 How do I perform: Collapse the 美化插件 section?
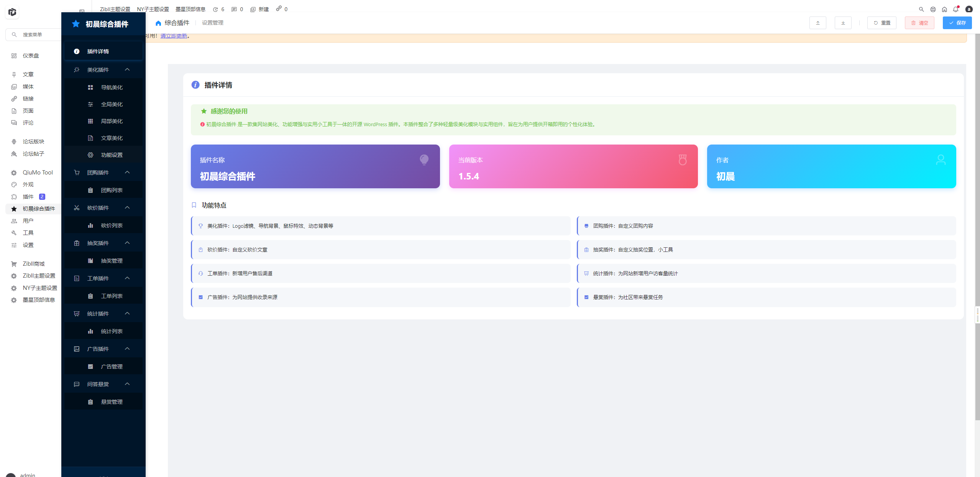(127, 70)
